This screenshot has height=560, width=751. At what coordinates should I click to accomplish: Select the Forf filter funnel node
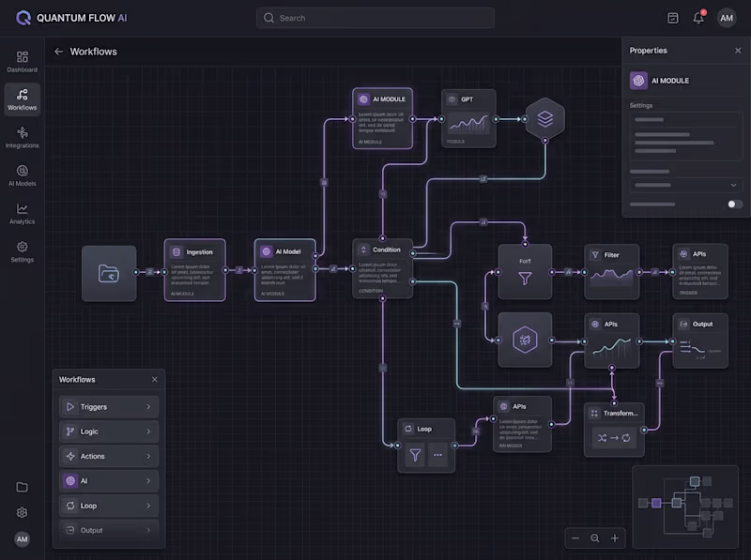(x=525, y=272)
